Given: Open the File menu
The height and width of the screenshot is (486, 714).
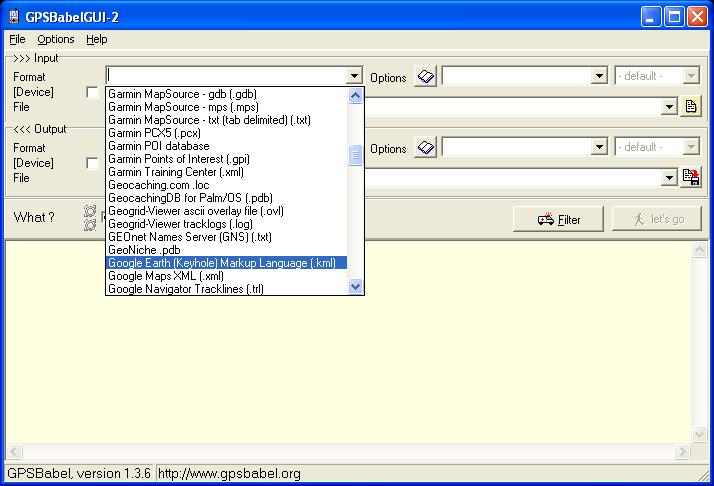Looking at the screenshot, I should click(x=17, y=39).
